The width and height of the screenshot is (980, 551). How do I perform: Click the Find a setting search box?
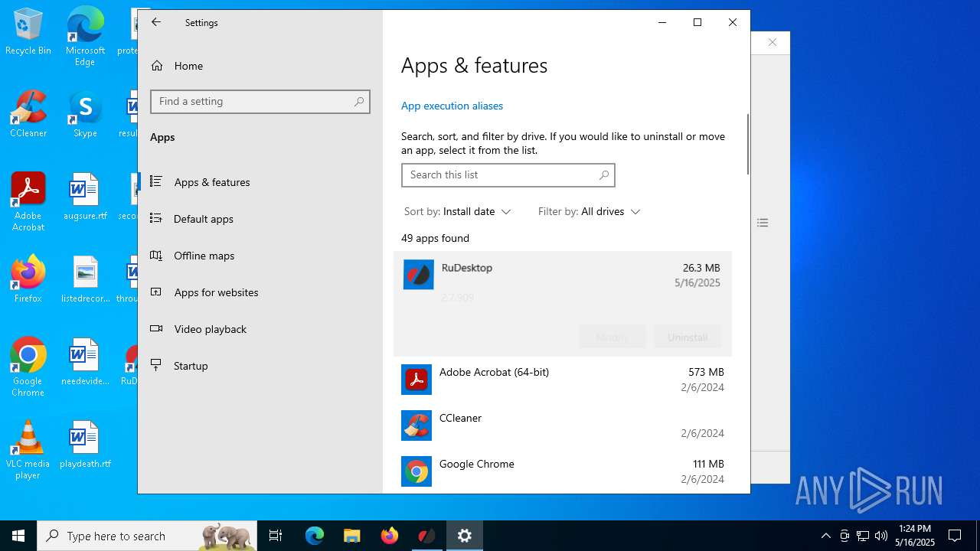(x=260, y=101)
